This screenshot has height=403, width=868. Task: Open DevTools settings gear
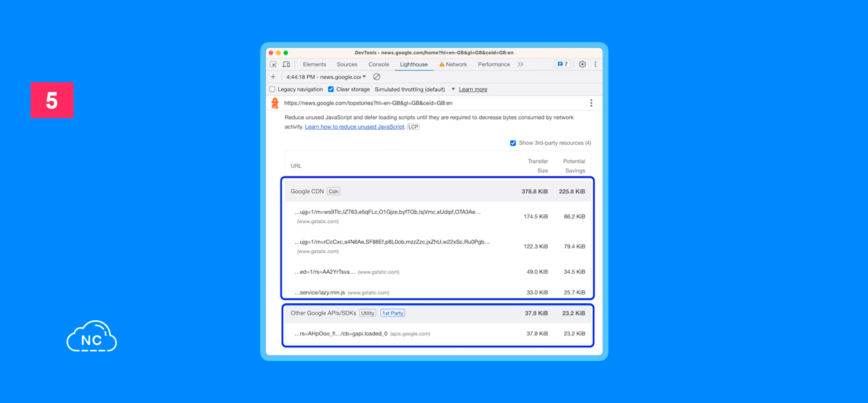click(583, 64)
